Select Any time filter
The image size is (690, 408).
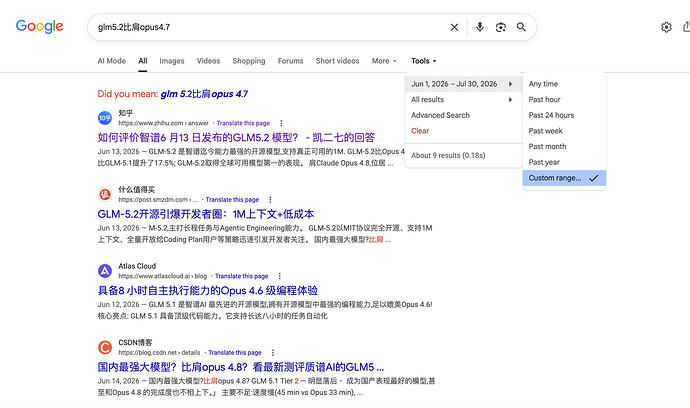(x=543, y=84)
